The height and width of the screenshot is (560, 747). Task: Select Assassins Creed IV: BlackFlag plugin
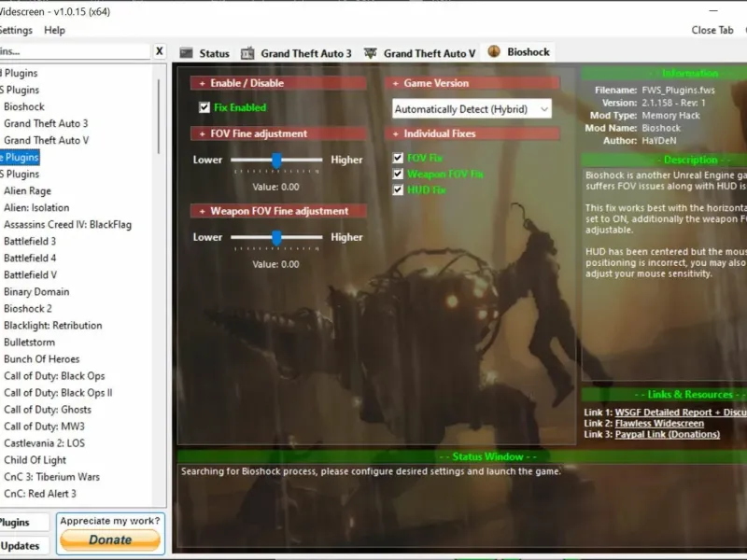pos(67,224)
